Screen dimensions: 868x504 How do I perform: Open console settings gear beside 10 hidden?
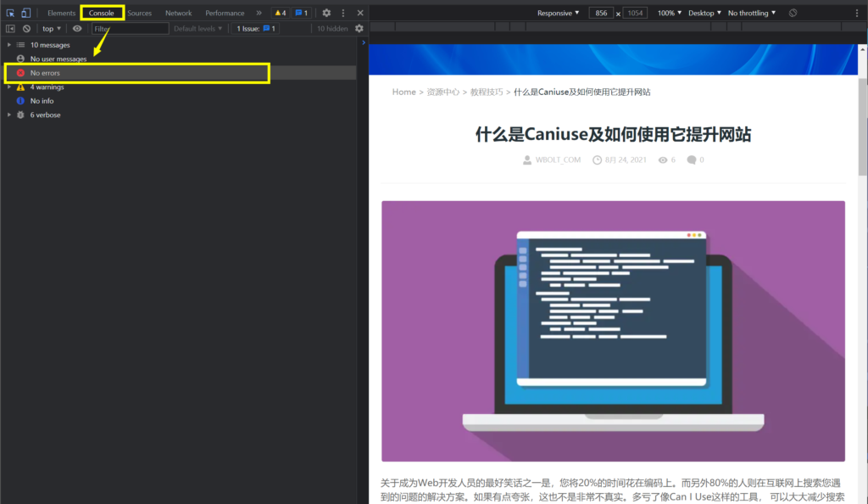pos(359,29)
